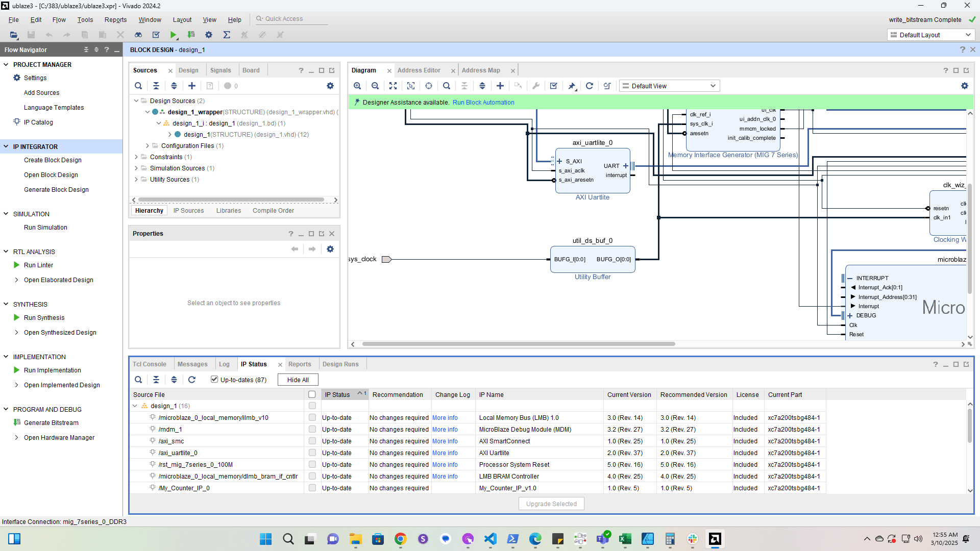The image size is (980, 551).
Task: Expand the Constraints tree node
Action: 136,157
